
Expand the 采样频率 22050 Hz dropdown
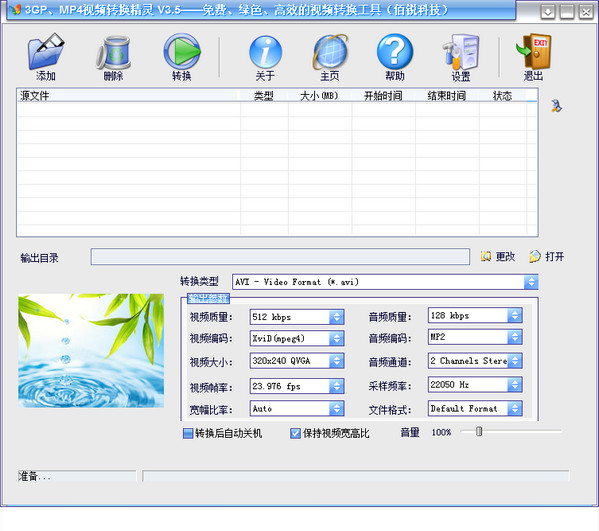515,385
